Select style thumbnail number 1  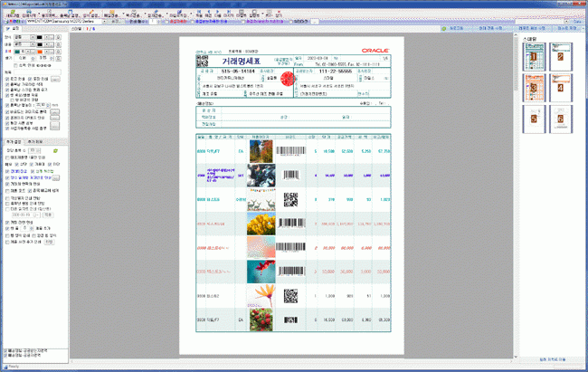tap(534, 57)
